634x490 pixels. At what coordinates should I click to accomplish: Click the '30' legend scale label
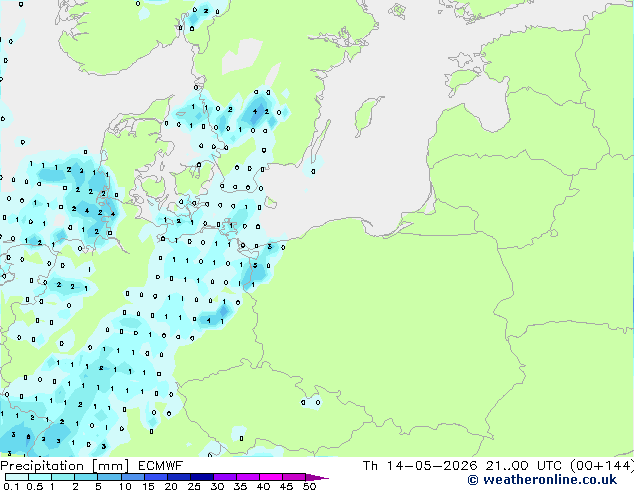217,486
